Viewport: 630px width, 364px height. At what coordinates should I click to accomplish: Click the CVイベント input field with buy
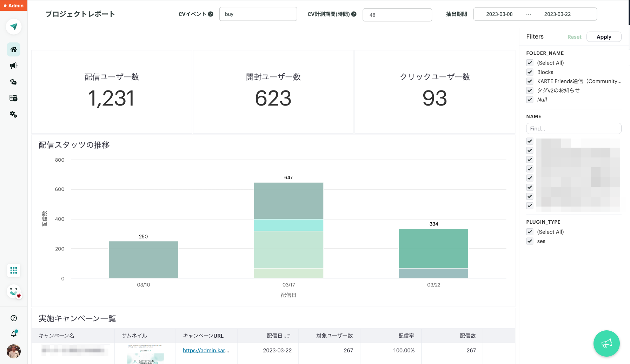(258, 14)
